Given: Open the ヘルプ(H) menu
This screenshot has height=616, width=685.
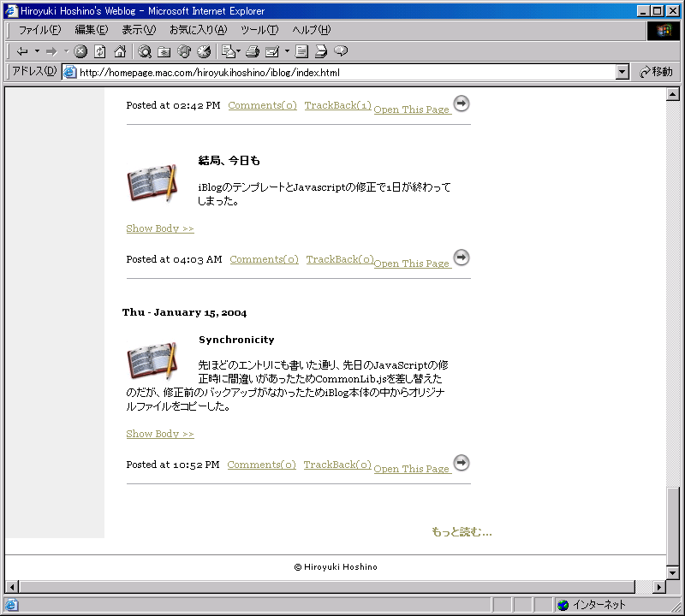Looking at the screenshot, I should pyautogui.click(x=312, y=30).
